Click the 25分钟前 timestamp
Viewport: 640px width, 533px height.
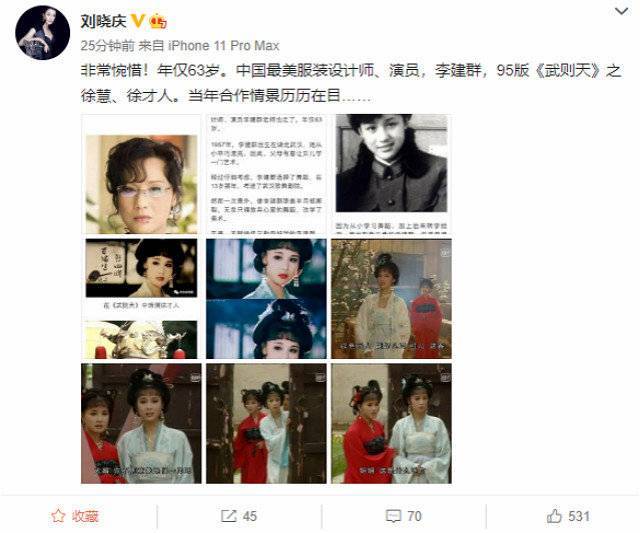tap(107, 46)
